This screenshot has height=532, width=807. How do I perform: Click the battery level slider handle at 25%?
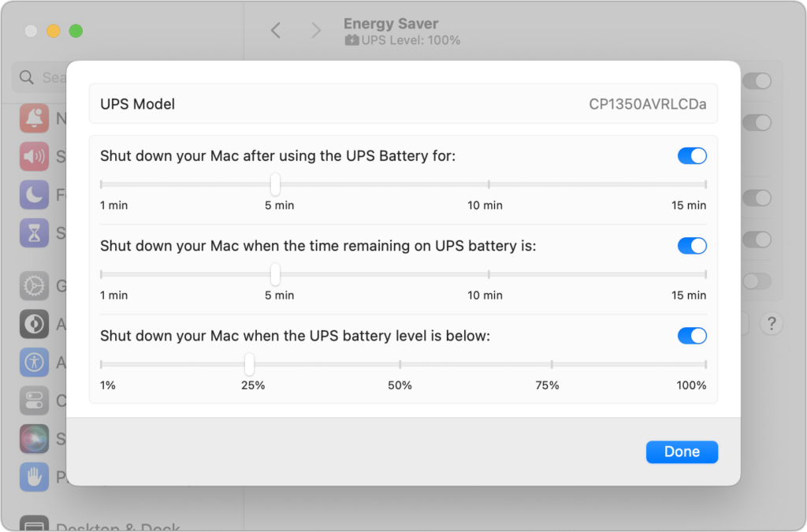pos(249,364)
